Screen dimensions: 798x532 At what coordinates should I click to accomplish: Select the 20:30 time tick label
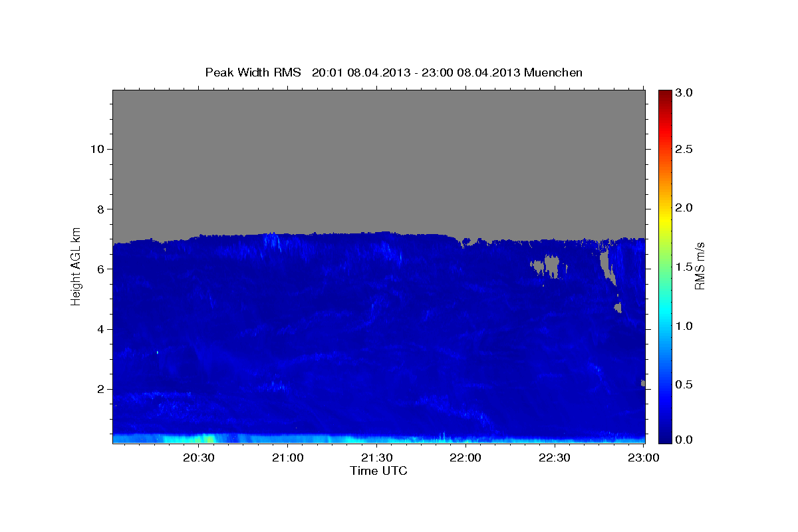pos(199,458)
